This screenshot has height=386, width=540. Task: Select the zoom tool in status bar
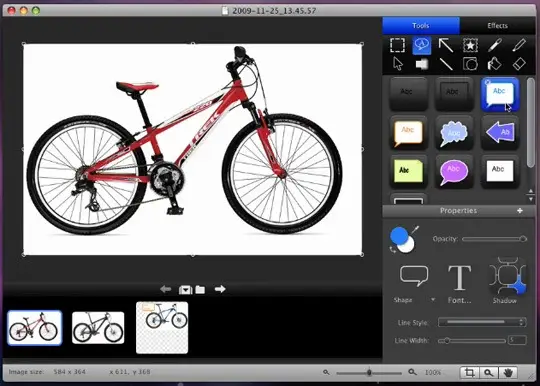click(488, 373)
